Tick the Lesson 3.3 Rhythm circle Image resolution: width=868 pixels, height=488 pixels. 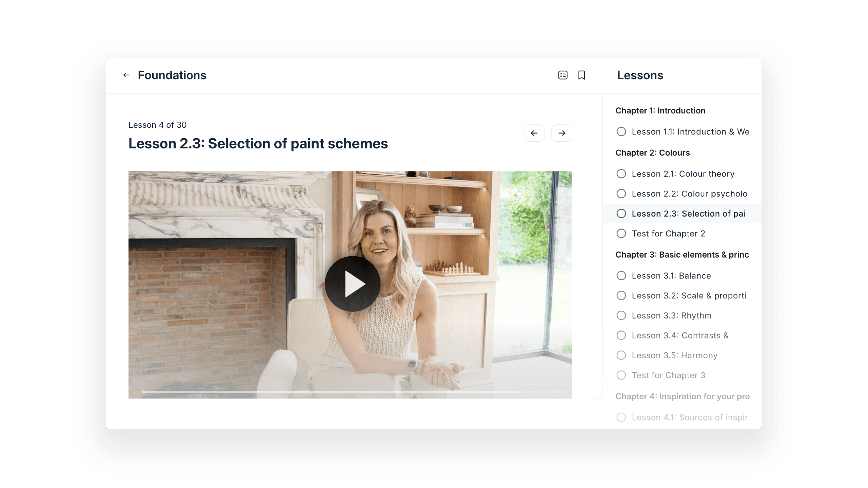621,316
